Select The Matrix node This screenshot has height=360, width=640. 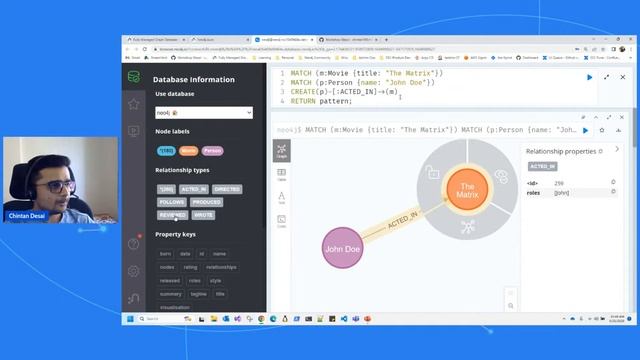point(467,190)
